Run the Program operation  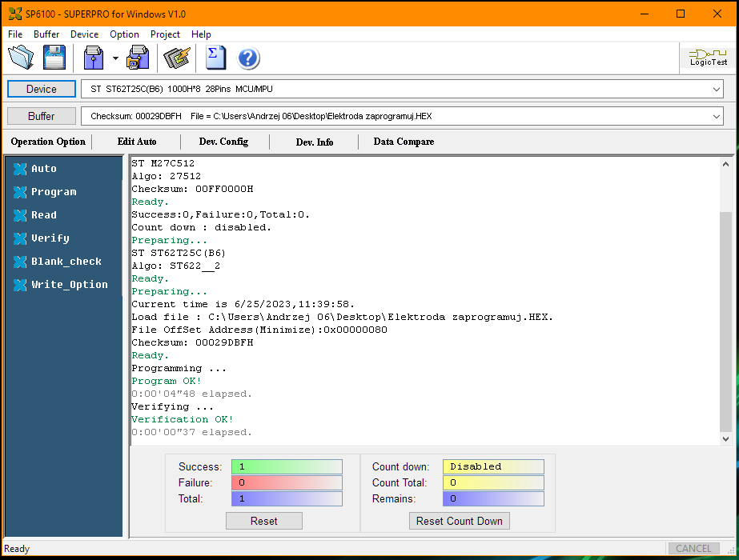(45, 192)
